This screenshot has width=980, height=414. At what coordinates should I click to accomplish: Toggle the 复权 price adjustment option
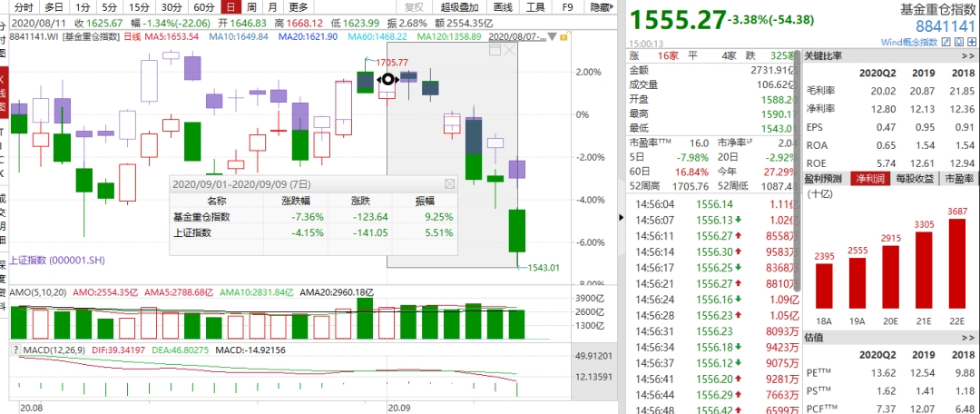coord(414,7)
